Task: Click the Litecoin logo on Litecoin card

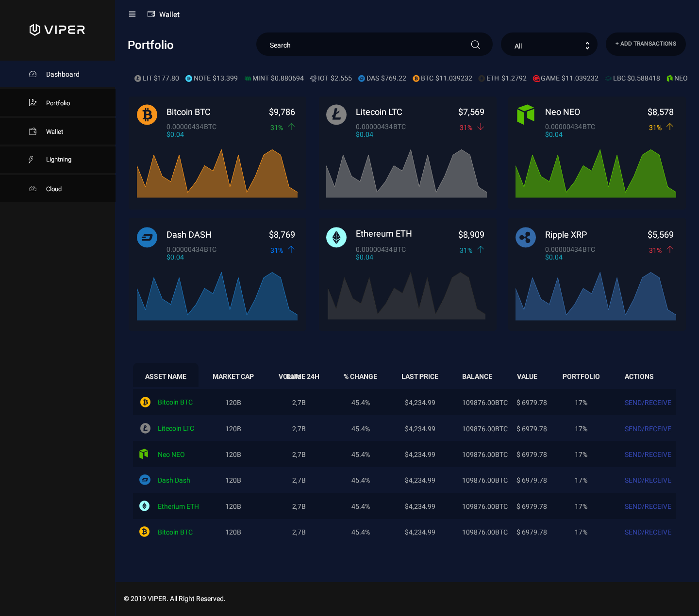Action: point(336,115)
